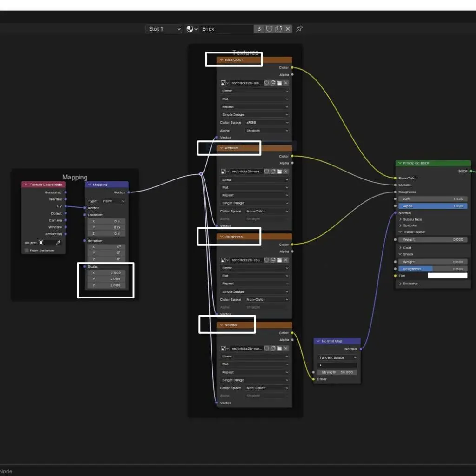
Task: Expand the Coat panel
Action: 400,248
